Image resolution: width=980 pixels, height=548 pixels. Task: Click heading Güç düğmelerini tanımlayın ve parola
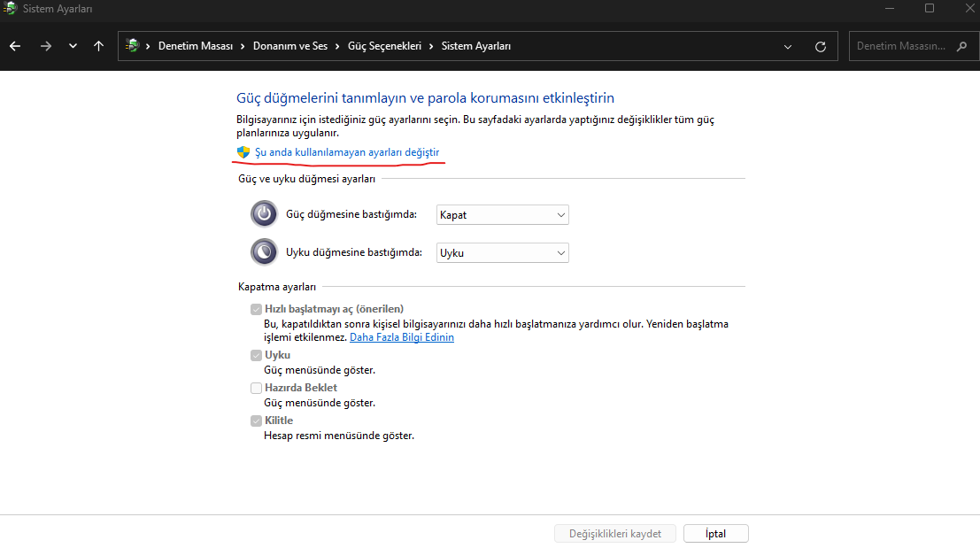click(425, 98)
